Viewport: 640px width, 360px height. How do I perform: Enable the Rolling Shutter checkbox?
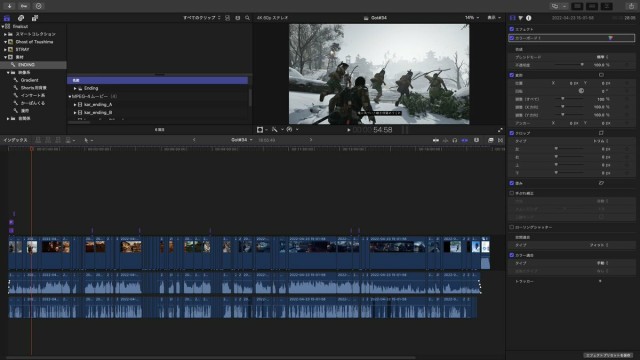[x=511, y=227]
